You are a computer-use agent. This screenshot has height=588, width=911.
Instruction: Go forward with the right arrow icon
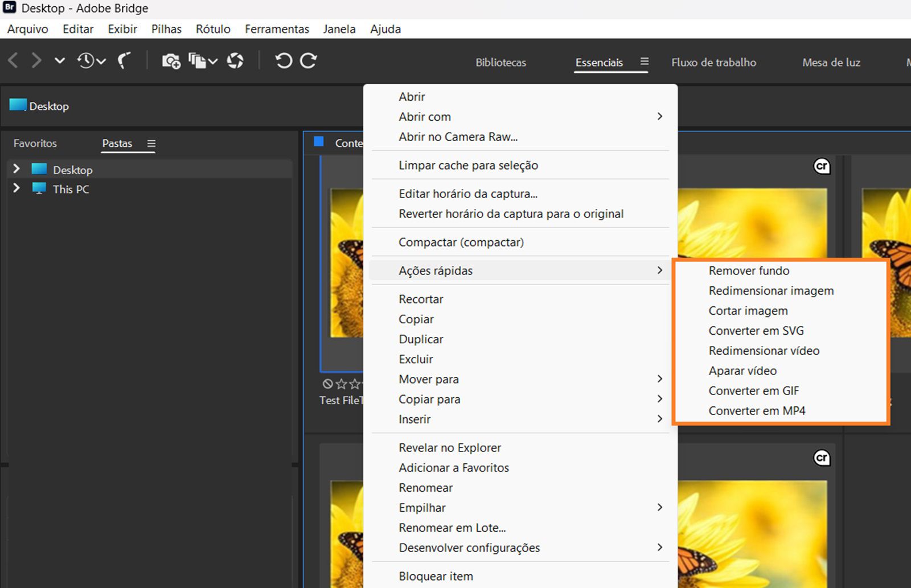(x=36, y=60)
